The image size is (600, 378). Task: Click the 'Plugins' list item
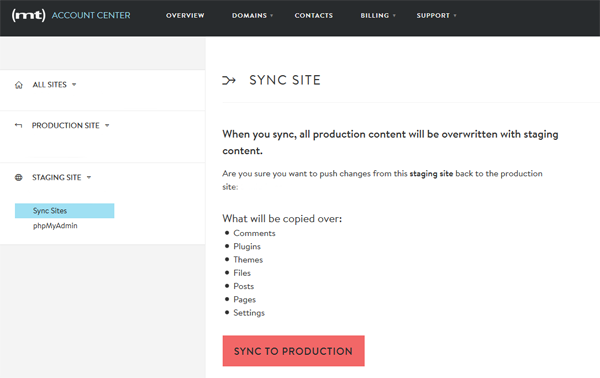point(247,247)
